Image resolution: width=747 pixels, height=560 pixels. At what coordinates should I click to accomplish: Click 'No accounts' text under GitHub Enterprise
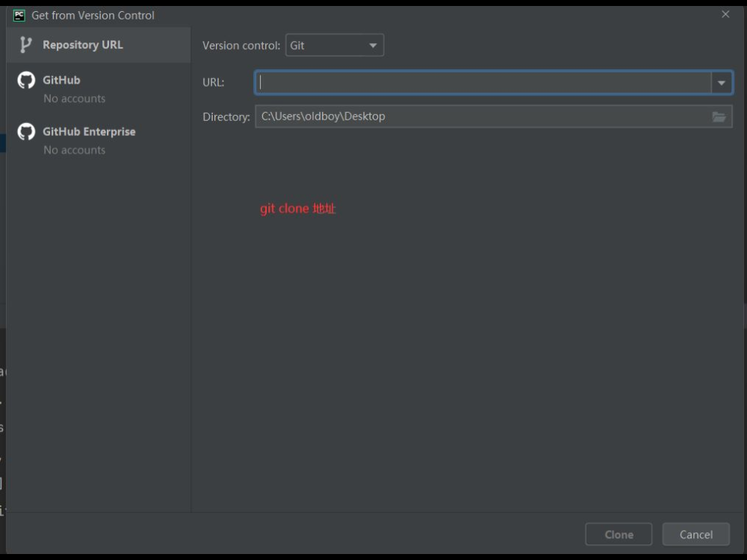(x=74, y=150)
